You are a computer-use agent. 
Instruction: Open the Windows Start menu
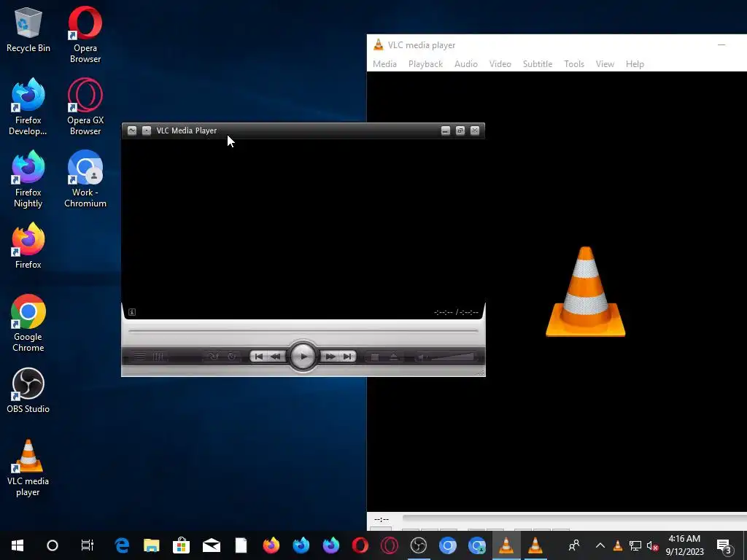(x=18, y=545)
